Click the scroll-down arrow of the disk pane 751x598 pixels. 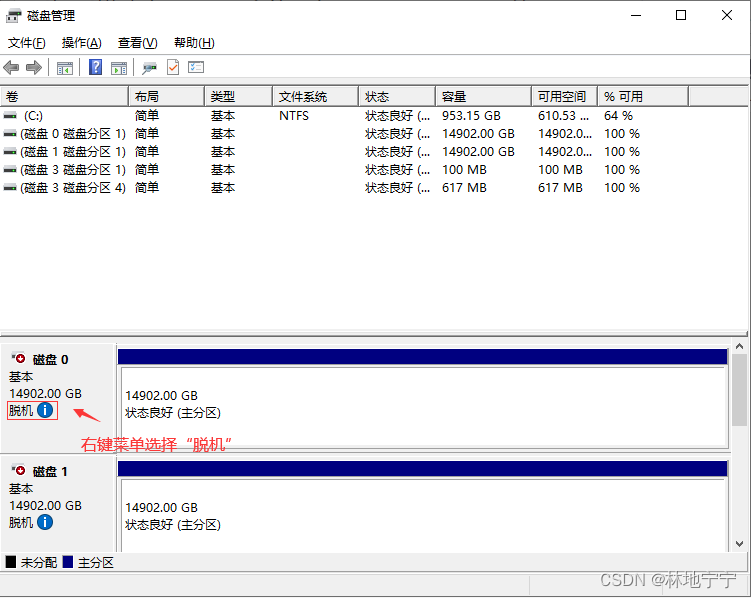coord(739,544)
